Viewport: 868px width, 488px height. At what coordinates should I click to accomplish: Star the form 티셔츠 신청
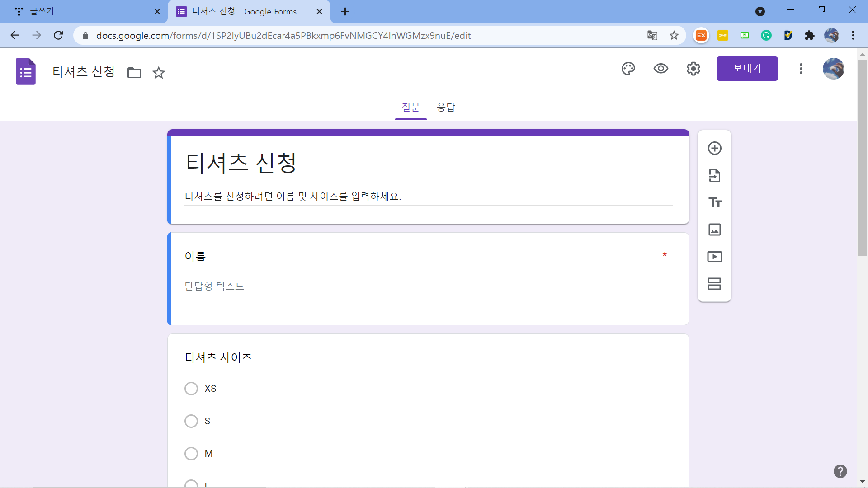(x=158, y=73)
